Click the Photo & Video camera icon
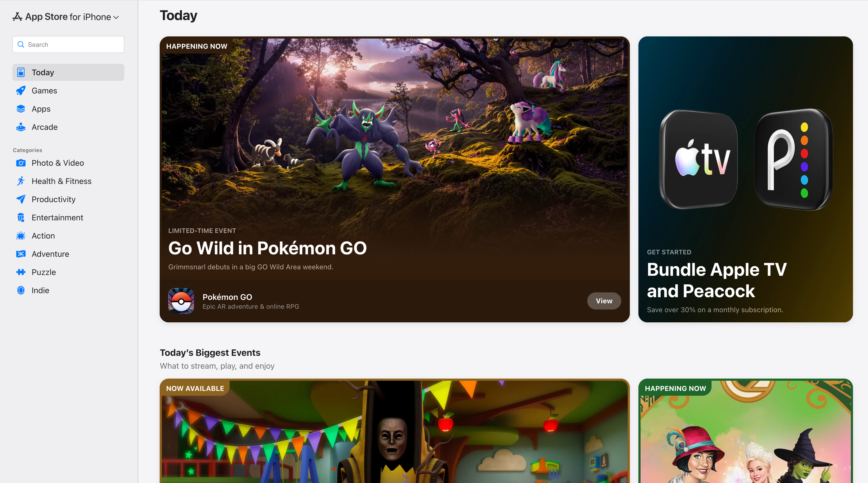 21,163
